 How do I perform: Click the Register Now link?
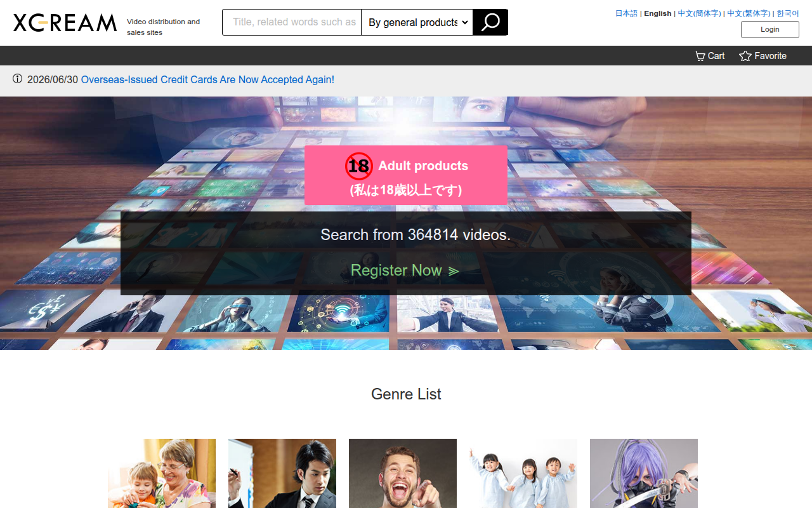(x=405, y=271)
